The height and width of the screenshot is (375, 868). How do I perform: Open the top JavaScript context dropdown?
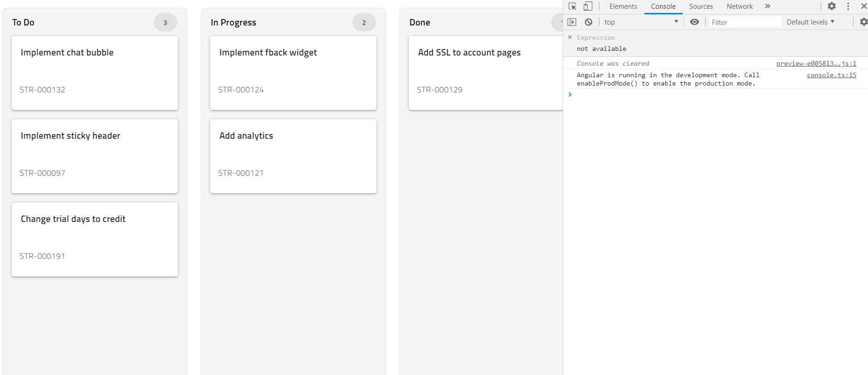[x=641, y=22]
